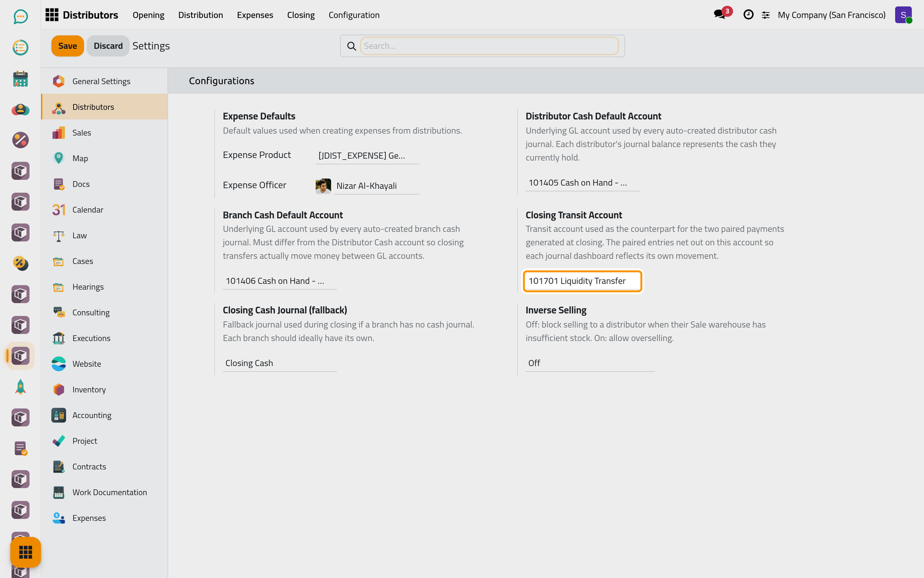Open the activities clock icon
This screenshot has width=924, height=578.
tap(748, 14)
